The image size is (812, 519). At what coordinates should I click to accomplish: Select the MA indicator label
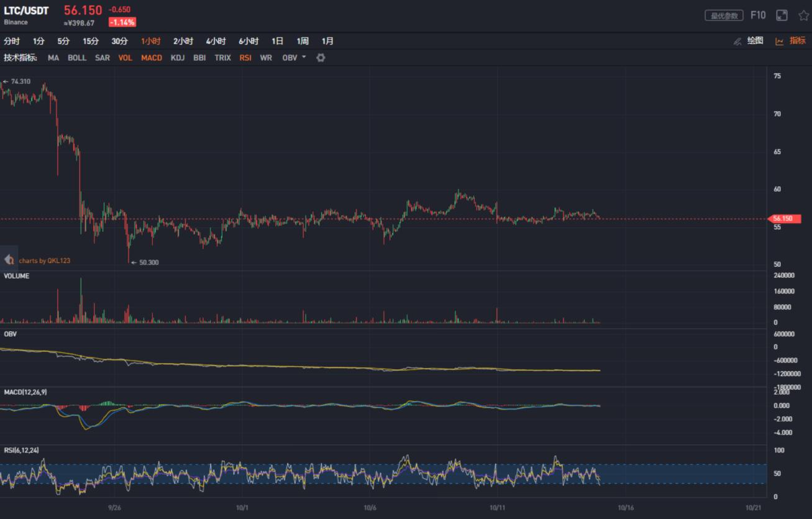pos(53,57)
